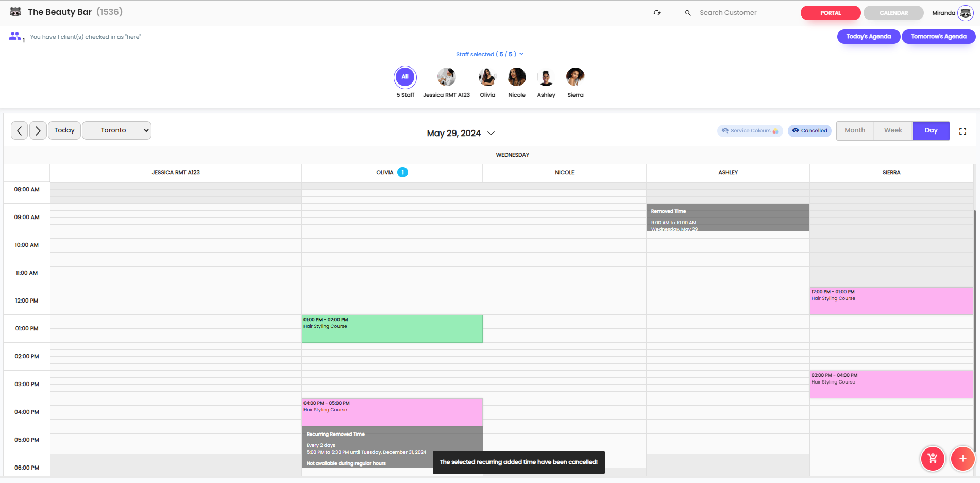Click Olivia's Recurring Removed Time block

[x=392, y=447]
